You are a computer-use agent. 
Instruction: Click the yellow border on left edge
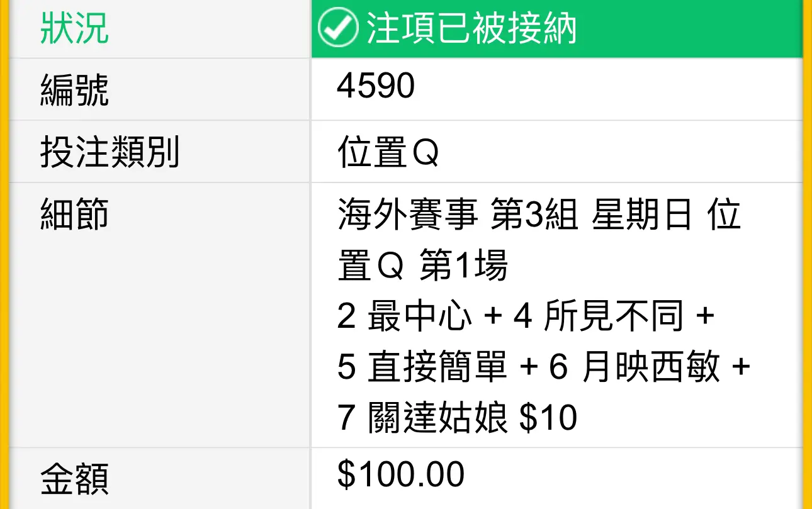tap(4, 254)
